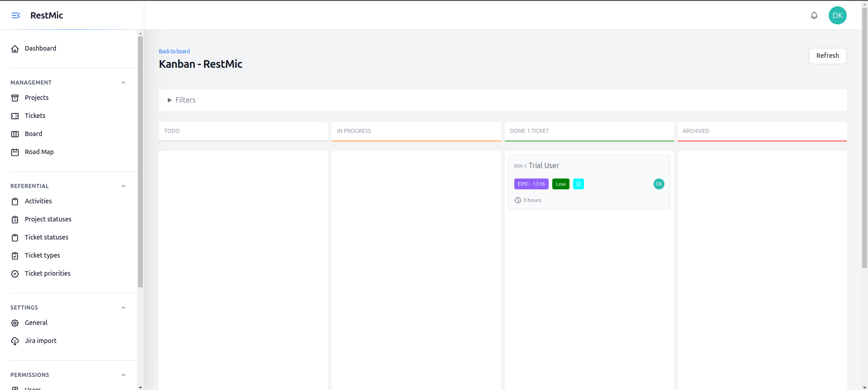Click the Project statuses clipboard icon
This screenshot has width=868, height=390.
point(15,220)
